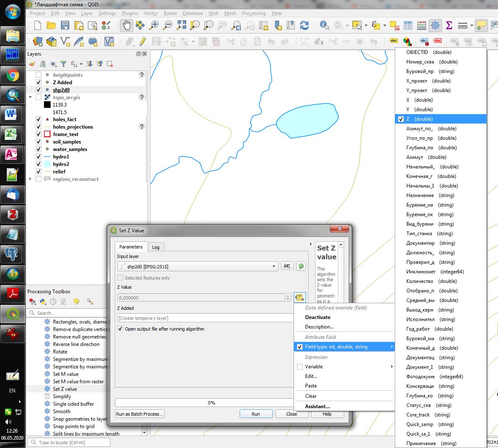This screenshot has width=498, height=448.
Task: Uncheck Open output file after running algorithm
Action: 120,329
